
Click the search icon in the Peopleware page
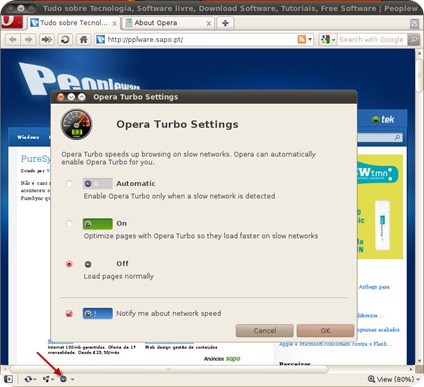click(x=397, y=137)
